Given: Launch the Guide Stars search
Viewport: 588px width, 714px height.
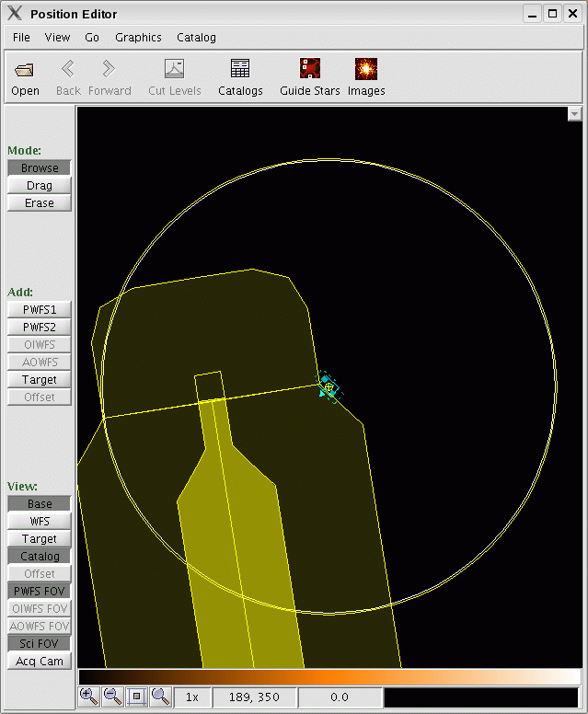Looking at the screenshot, I should [x=310, y=77].
